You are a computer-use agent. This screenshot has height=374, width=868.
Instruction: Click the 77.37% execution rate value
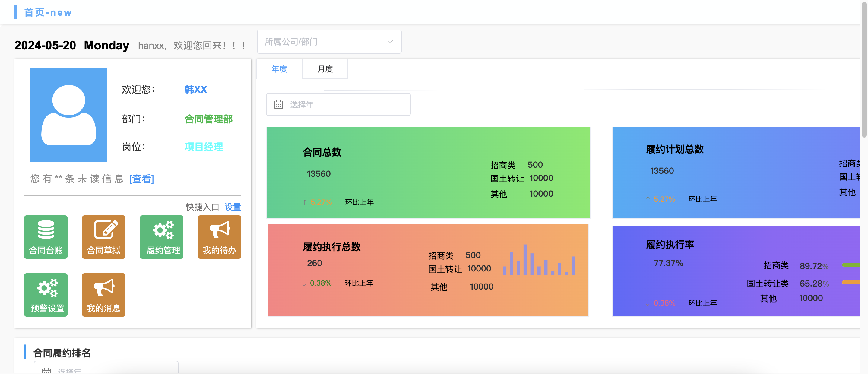[x=669, y=263]
